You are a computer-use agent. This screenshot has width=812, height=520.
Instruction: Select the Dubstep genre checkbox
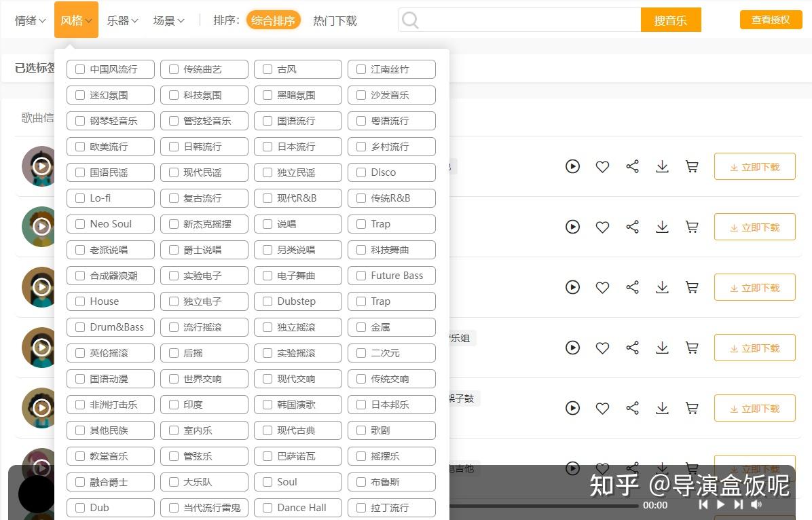point(267,301)
